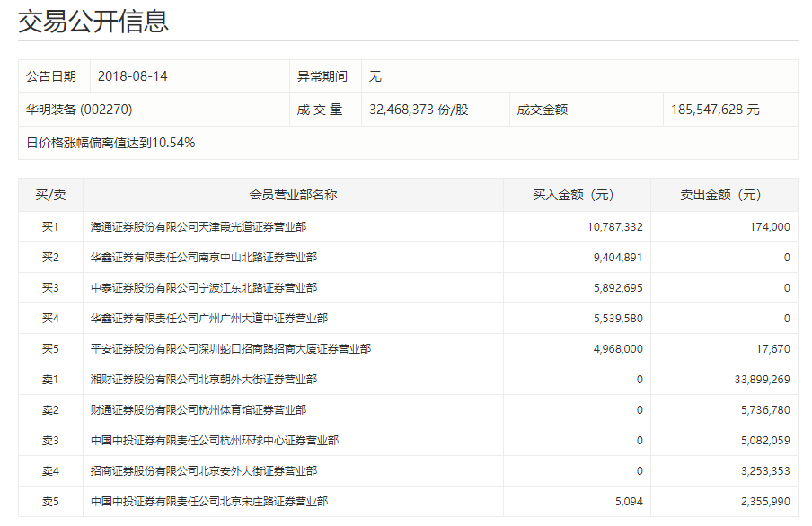The image size is (812, 526).
Task: Click the 华鑫证券 广州大道中 branch name
Action: [209, 319]
